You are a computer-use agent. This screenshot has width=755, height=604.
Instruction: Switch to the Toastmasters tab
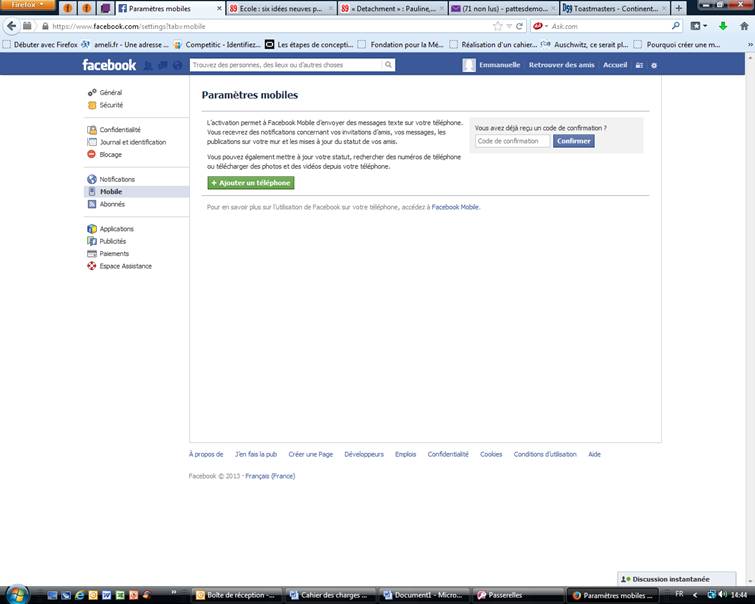pyautogui.click(x=615, y=8)
